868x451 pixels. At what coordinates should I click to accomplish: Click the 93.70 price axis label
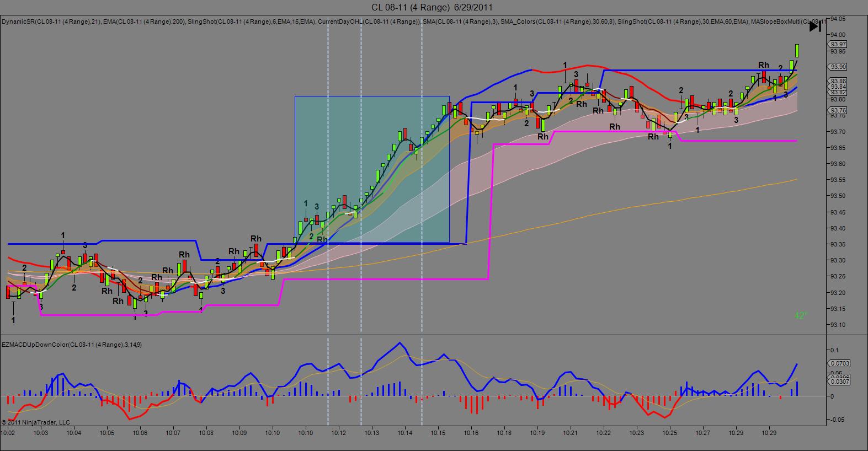[838, 132]
